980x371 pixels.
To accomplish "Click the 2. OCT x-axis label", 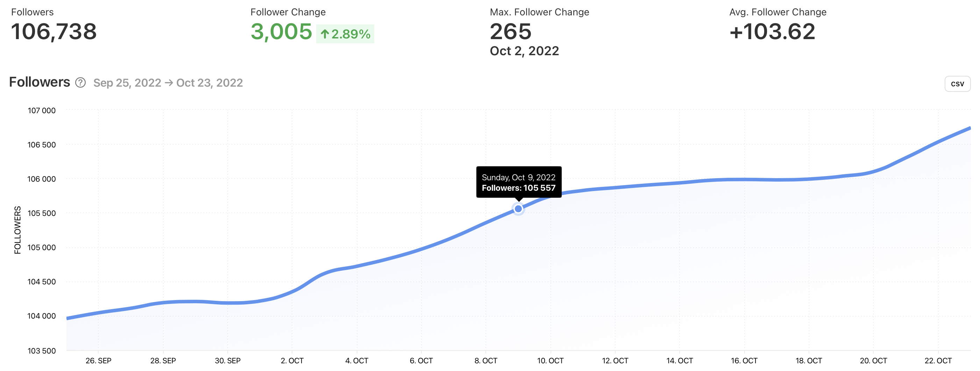I will click(x=292, y=361).
